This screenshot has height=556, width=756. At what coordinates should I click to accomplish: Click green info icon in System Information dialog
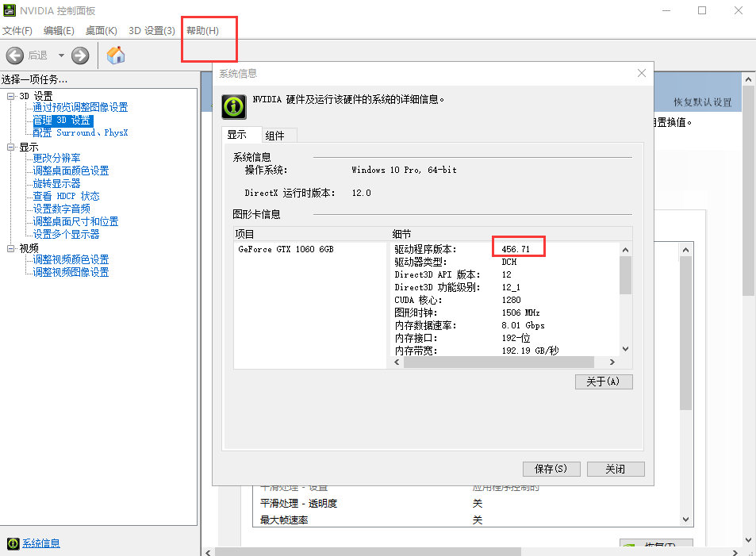click(x=234, y=106)
